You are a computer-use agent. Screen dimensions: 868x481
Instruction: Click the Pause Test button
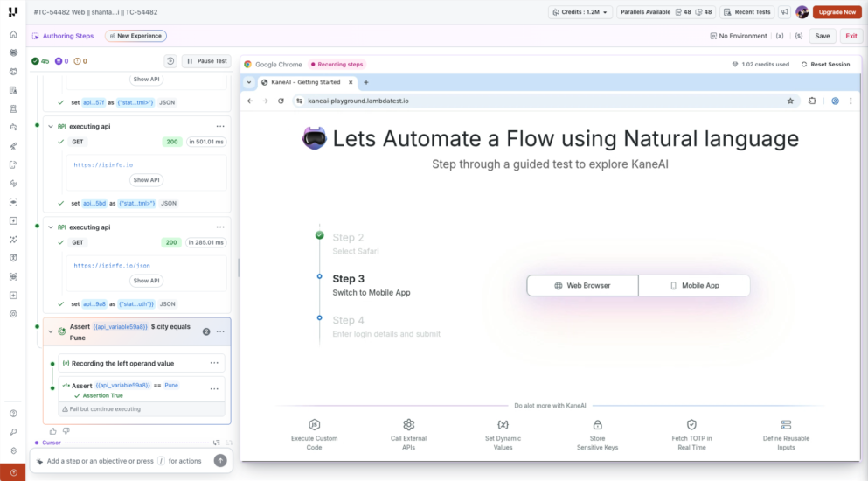[x=207, y=61]
